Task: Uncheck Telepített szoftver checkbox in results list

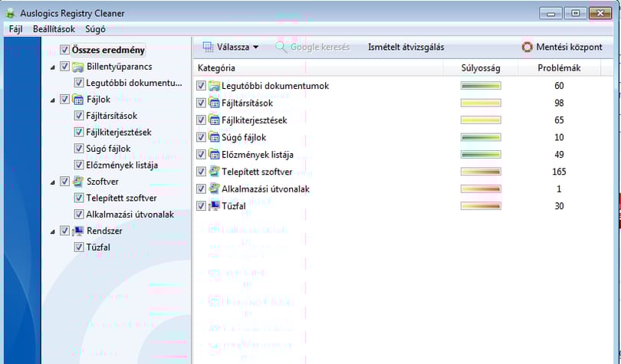Action: click(x=201, y=172)
